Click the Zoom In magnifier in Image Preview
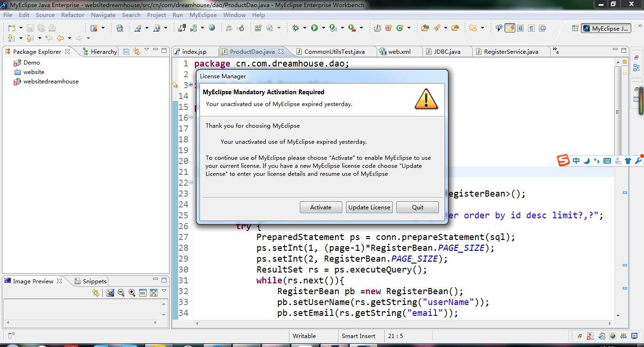This screenshot has height=347, width=644. click(x=132, y=293)
